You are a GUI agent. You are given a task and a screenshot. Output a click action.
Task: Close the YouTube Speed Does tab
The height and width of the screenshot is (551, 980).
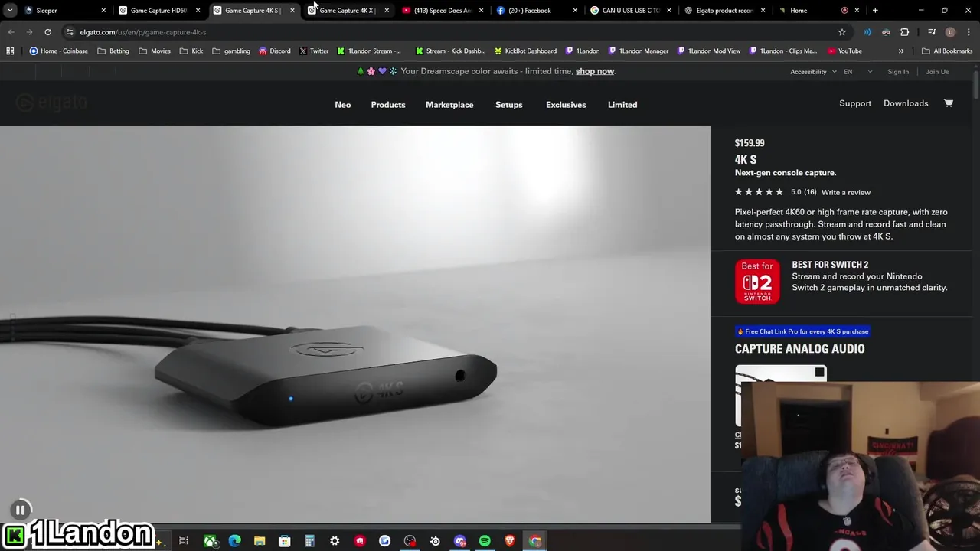pyautogui.click(x=481, y=11)
